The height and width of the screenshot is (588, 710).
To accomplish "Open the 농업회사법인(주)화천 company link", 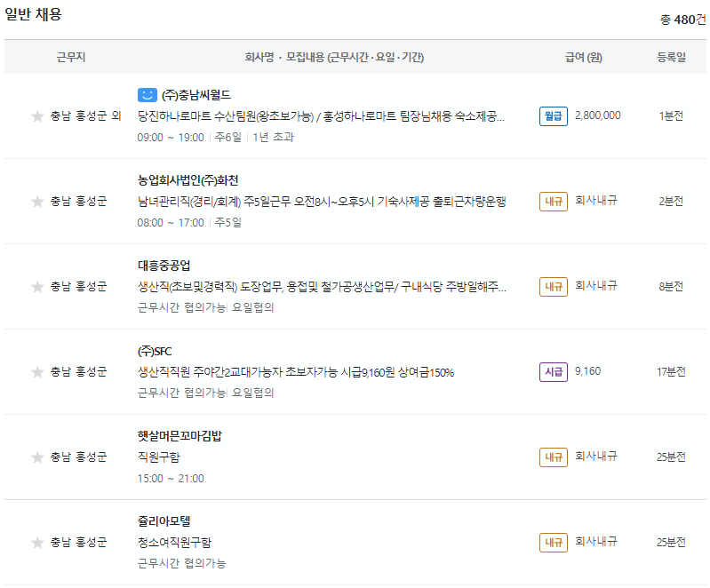I will [x=187, y=180].
